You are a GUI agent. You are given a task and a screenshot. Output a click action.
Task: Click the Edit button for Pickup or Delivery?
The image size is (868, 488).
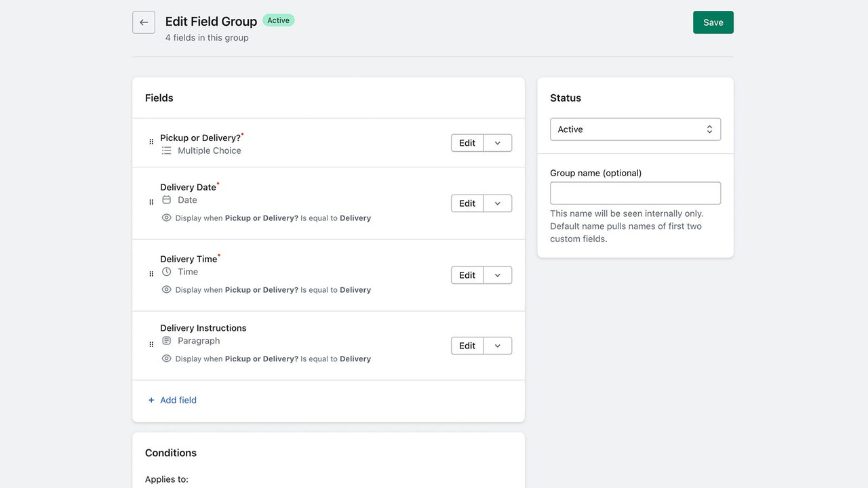466,142
